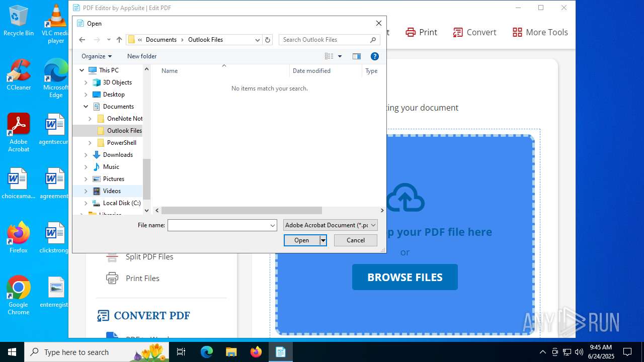
Task: Click the Up one level arrow
Action: pos(119,40)
